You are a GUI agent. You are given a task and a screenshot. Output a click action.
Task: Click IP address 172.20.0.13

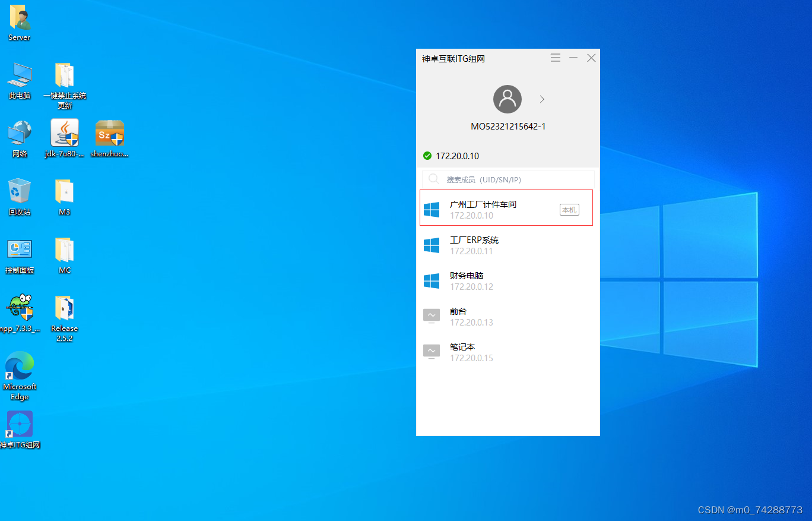point(471,323)
